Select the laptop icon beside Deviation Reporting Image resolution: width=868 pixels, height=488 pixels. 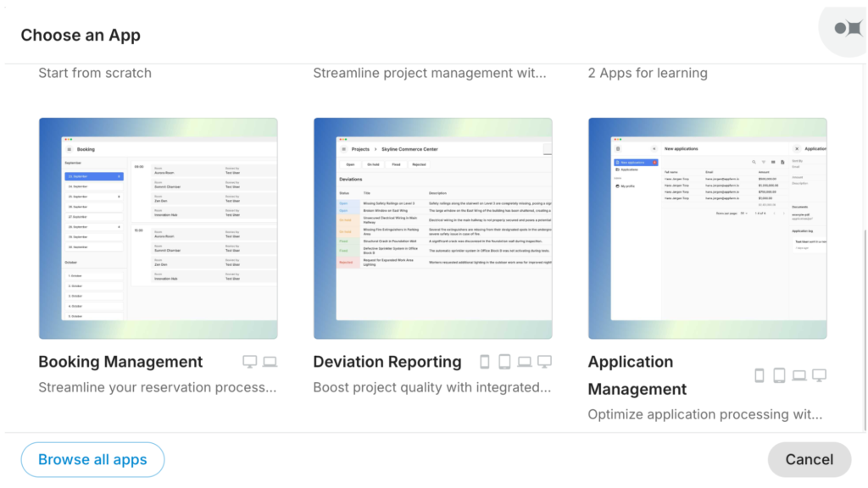(525, 361)
